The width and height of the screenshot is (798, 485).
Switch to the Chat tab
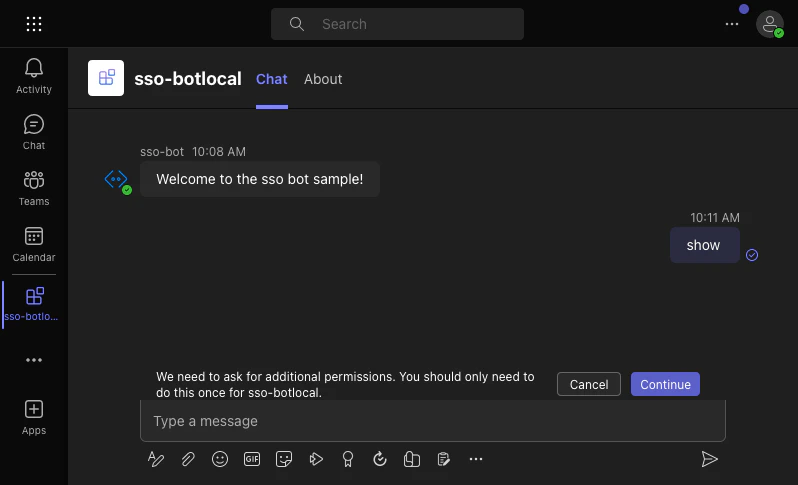[x=272, y=79]
